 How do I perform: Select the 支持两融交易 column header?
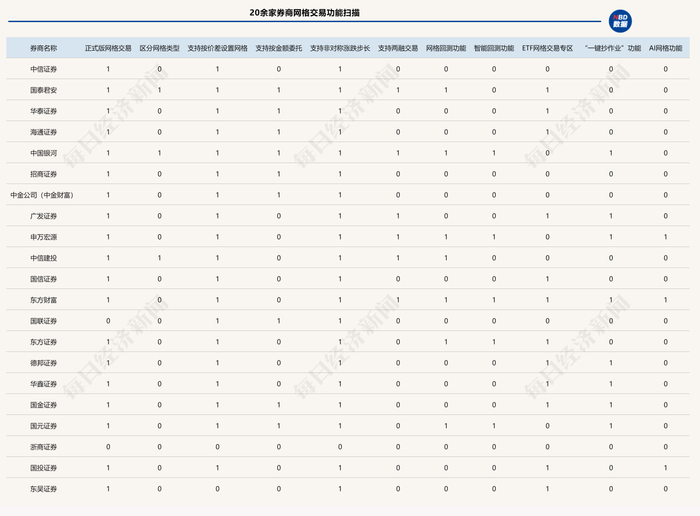click(x=398, y=48)
